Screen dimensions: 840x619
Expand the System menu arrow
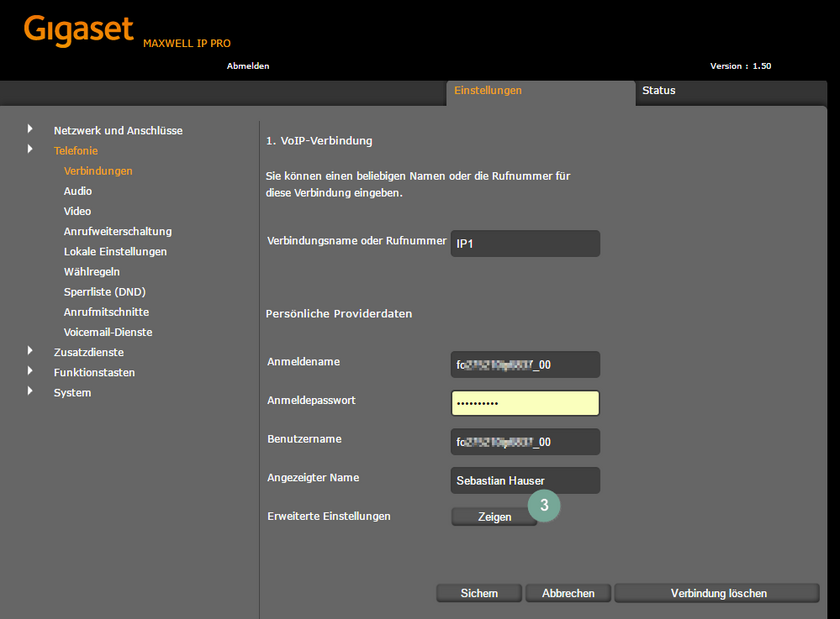(30, 392)
